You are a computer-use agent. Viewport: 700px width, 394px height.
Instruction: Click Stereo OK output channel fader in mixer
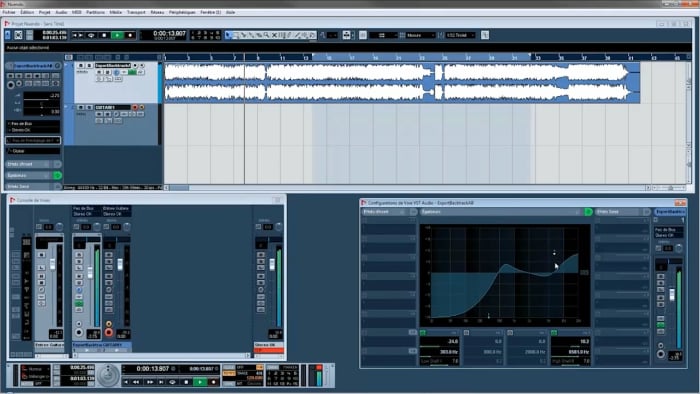tap(272, 264)
